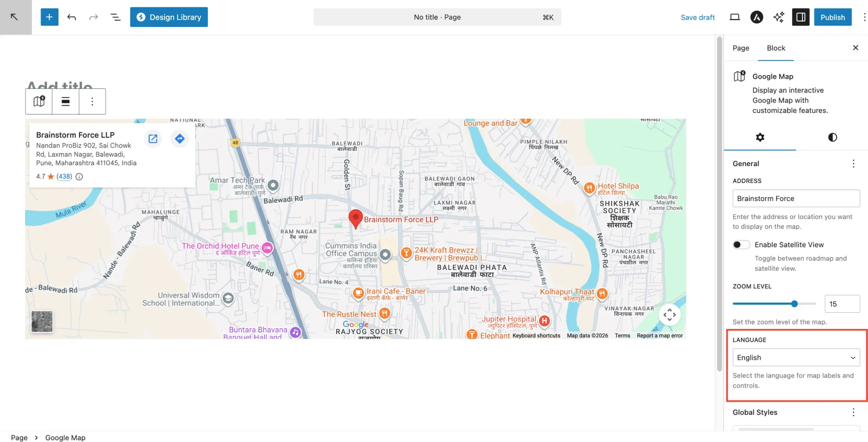Open Keyboard shortcuts on the map
The image size is (868, 442).
pyautogui.click(x=536, y=335)
